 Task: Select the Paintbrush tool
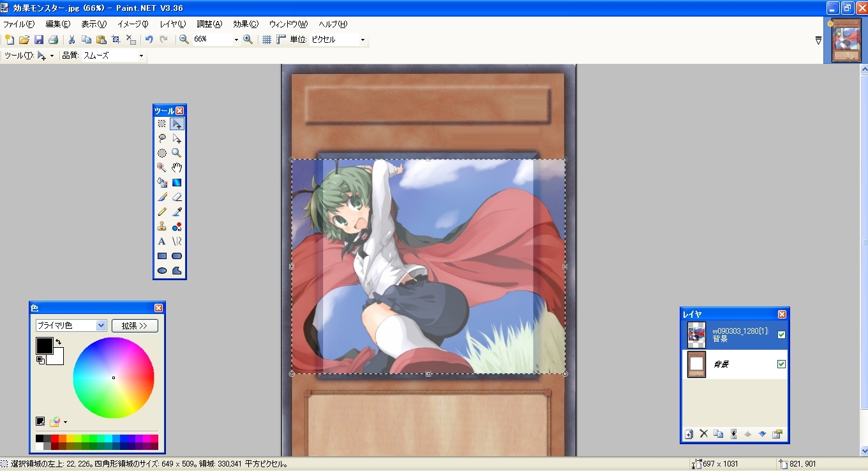(x=162, y=197)
